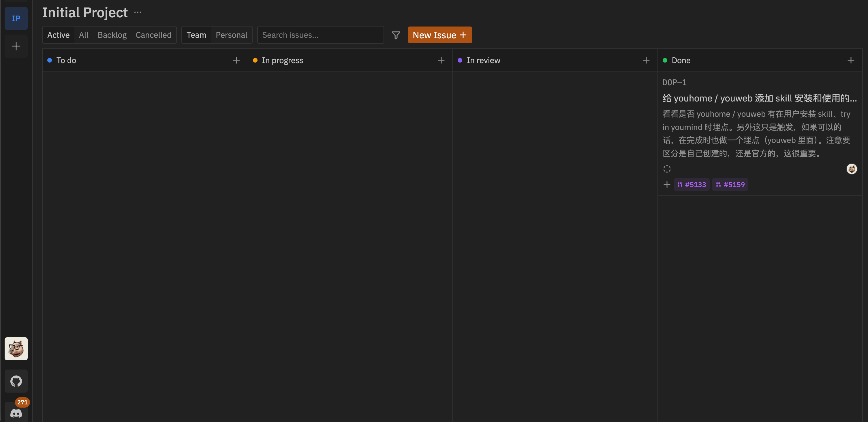Screen dimensions: 868x422
Task: Switch view to Personal
Action: (231, 35)
